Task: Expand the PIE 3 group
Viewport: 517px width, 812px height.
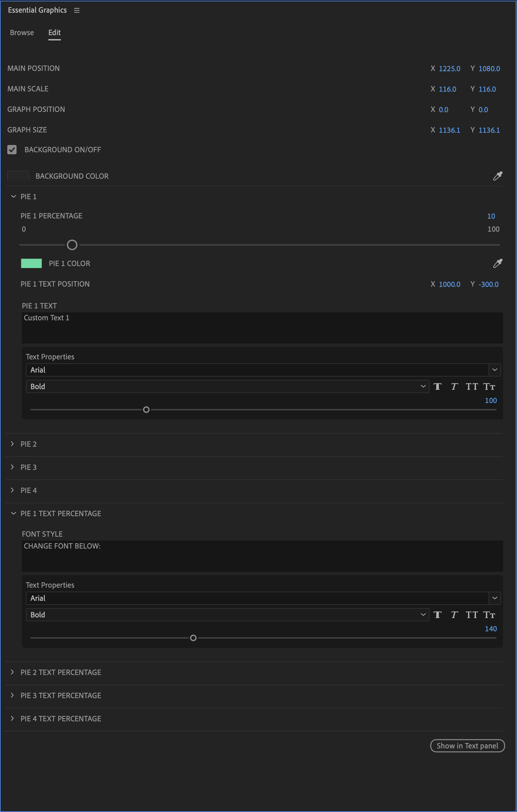Action: pyautogui.click(x=13, y=467)
